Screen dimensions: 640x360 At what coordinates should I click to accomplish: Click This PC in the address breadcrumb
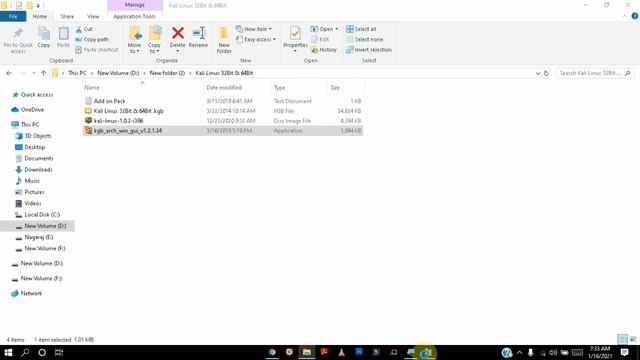click(x=77, y=73)
